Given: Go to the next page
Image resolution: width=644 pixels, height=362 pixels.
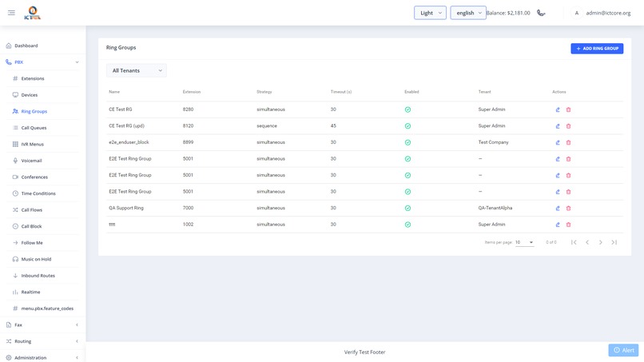Looking at the screenshot, I should click(x=601, y=242).
